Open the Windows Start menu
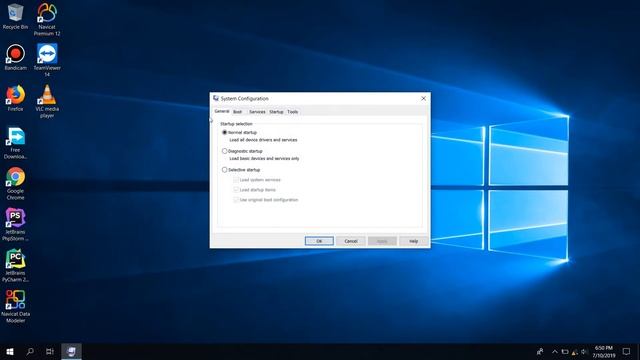This screenshot has height=360, width=640. (10, 351)
